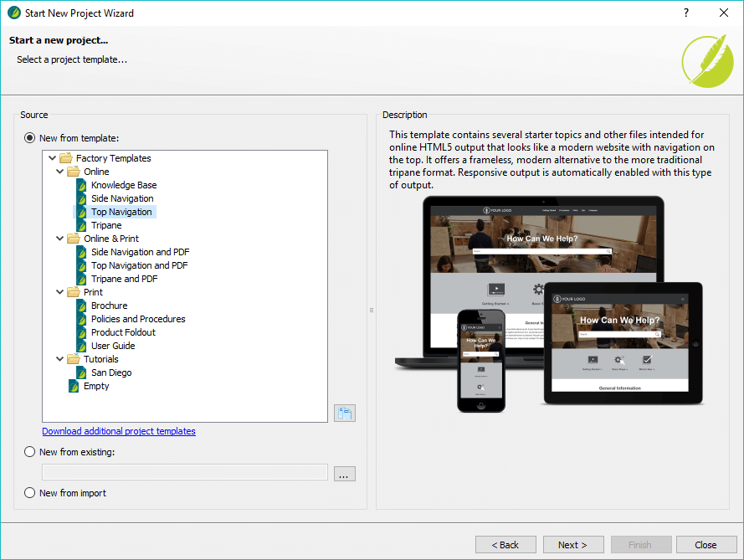Select Tripane and PDF text

click(x=125, y=279)
